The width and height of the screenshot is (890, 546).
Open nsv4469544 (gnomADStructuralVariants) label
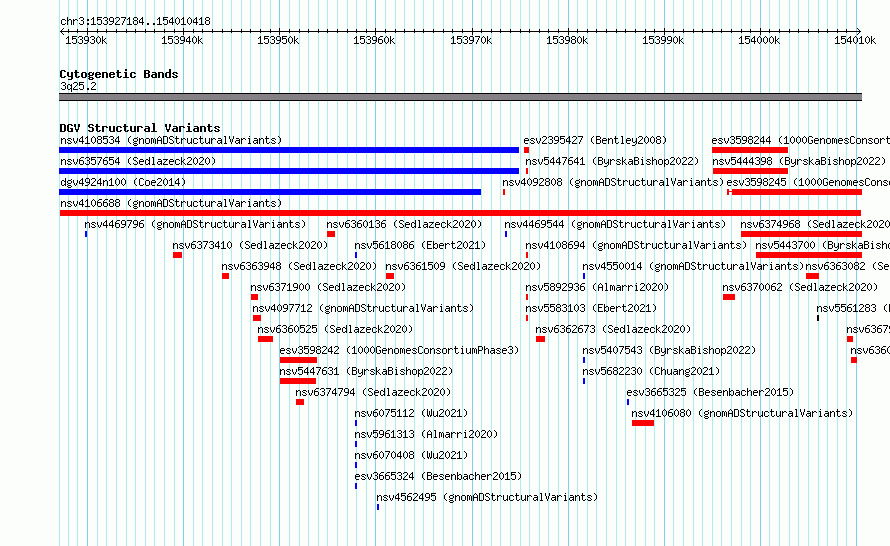pos(615,224)
